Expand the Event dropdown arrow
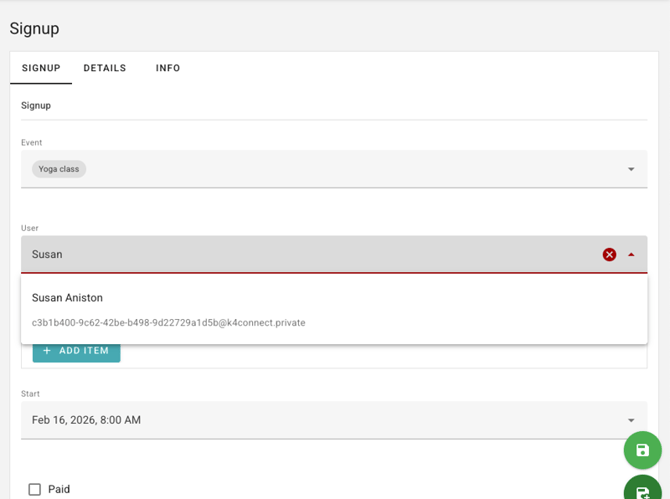This screenshot has height=499, width=670. (x=631, y=170)
